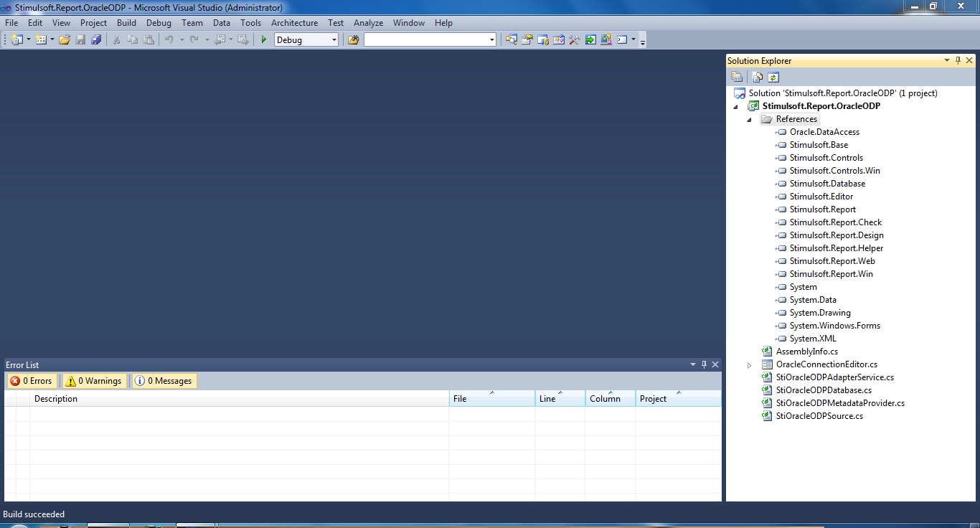Click the New Project toolbar icon
Viewport: 980px width, 528px height.
17,40
